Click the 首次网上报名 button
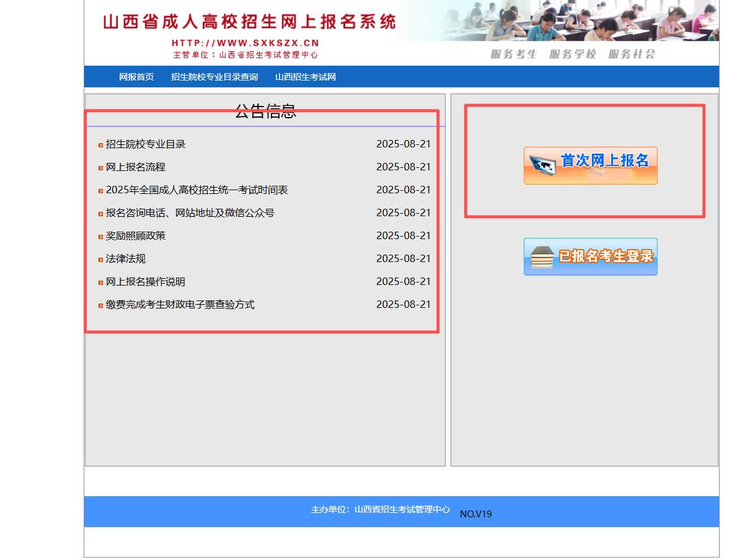This screenshot has height=560, width=750. 590,165
